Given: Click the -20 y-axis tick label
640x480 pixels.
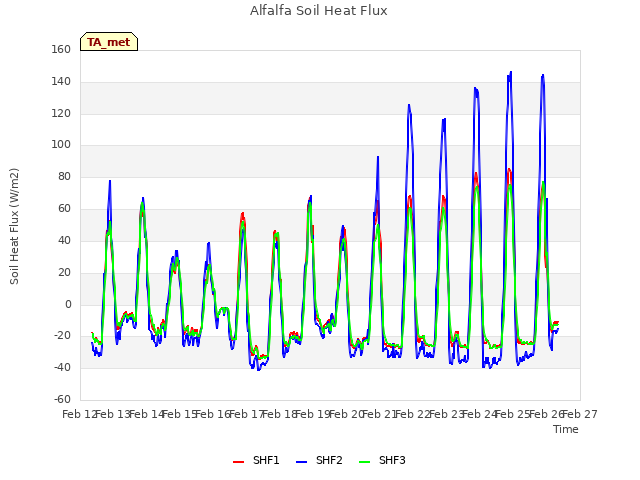Looking at the screenshot, I should click(62, 336).
